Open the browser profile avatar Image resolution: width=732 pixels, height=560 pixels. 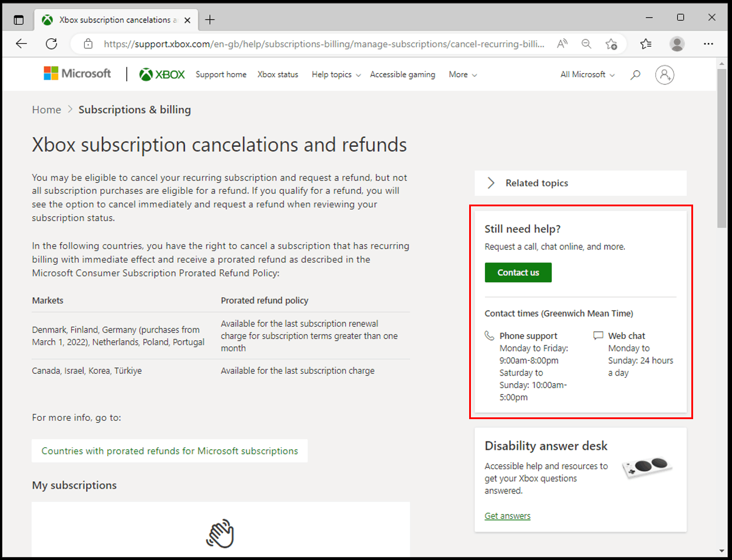pos(678,44)
